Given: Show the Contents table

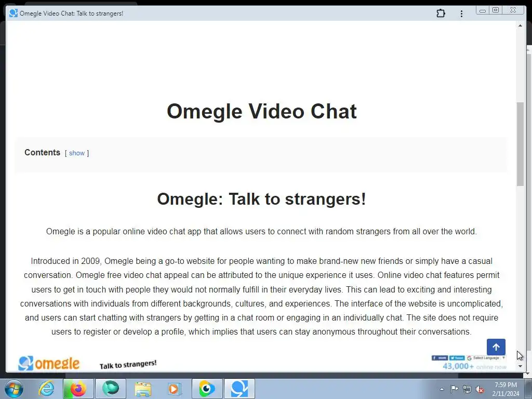Looking at the screenshot, I should click(77, 153).
